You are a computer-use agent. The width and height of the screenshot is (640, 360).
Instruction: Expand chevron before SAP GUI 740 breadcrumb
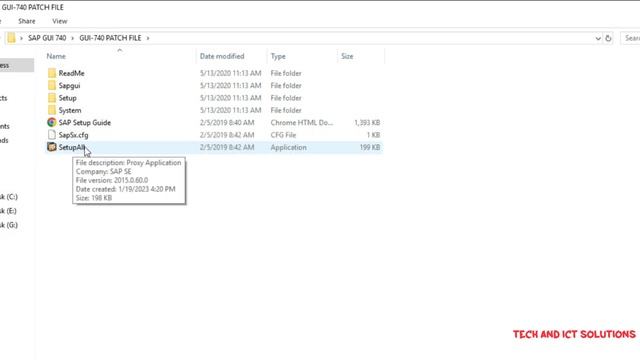coord(21,38)
